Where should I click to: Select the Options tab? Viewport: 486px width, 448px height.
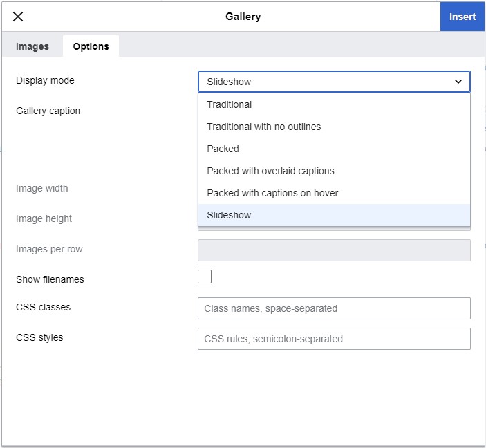pyautogui.click(x=91, y=46)
